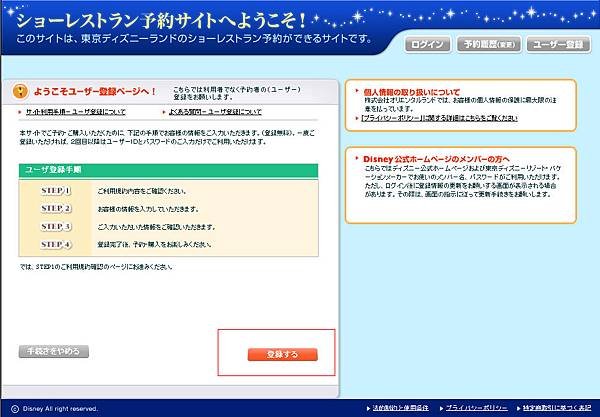The width and height of the screenshot is (600, 417).
Task: Click the arrow bullet before サイト利用手順 link
Action: 20,112
